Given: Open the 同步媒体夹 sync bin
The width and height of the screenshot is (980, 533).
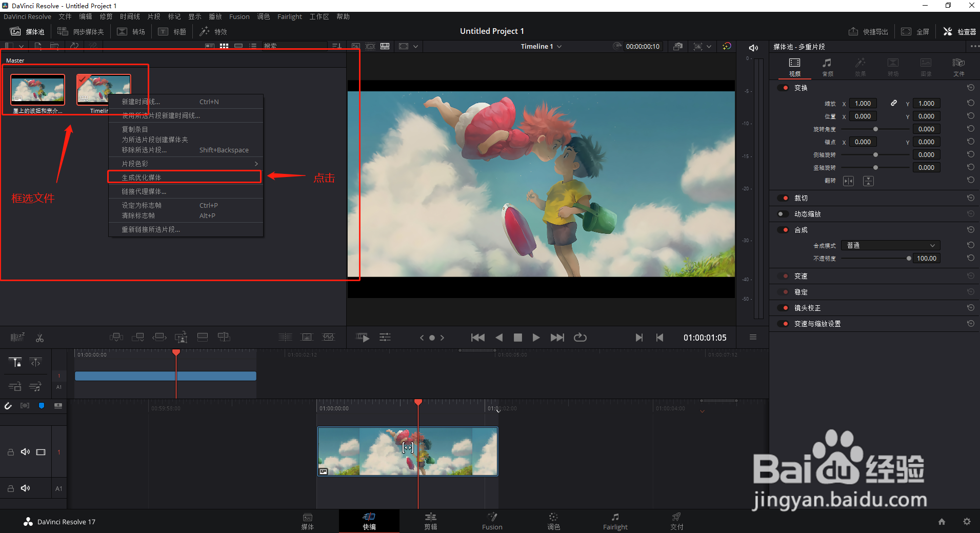Looking at the screenshot, I should pos(81,32).
